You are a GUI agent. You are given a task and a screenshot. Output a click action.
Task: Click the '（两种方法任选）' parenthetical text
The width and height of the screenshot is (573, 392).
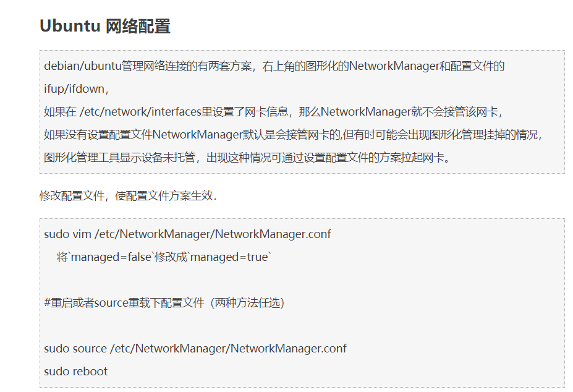245,303
